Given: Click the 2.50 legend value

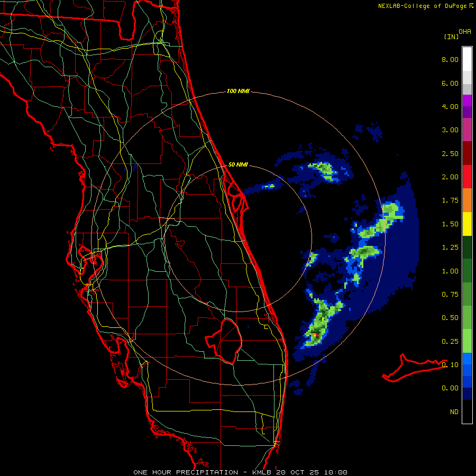Looking at the screenshot, I should tap(450, 153).
